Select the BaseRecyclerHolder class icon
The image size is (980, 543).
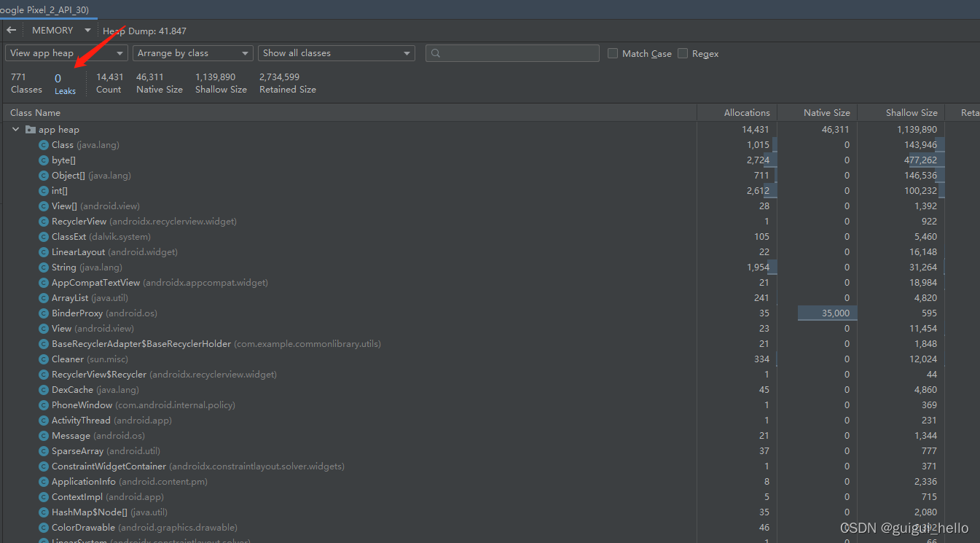pos(44,344)
